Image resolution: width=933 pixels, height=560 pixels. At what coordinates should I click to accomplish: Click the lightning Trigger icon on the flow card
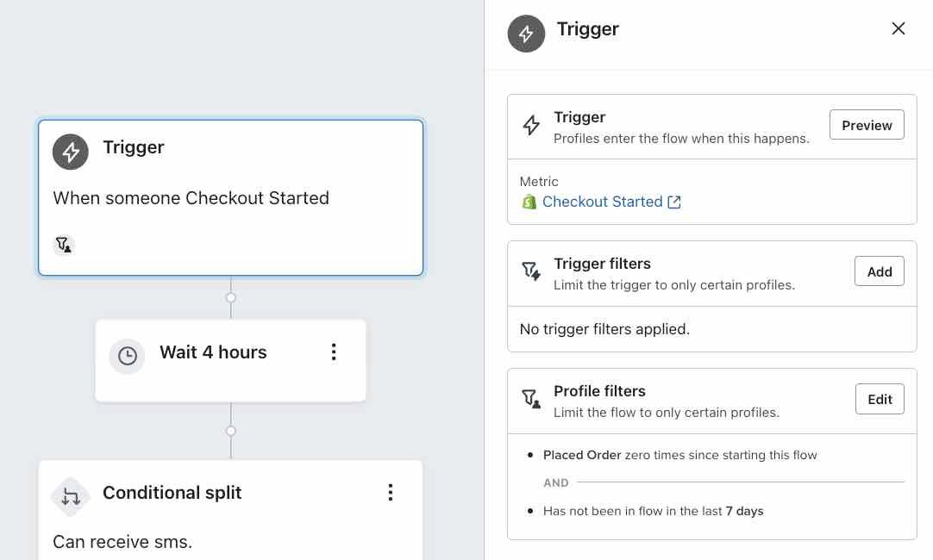point(70,151)
